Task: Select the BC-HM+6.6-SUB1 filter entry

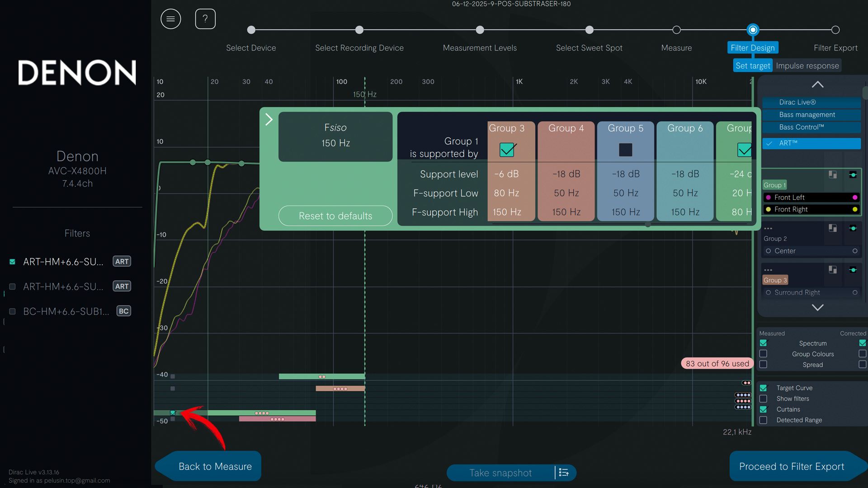Action: coord(66,311)
